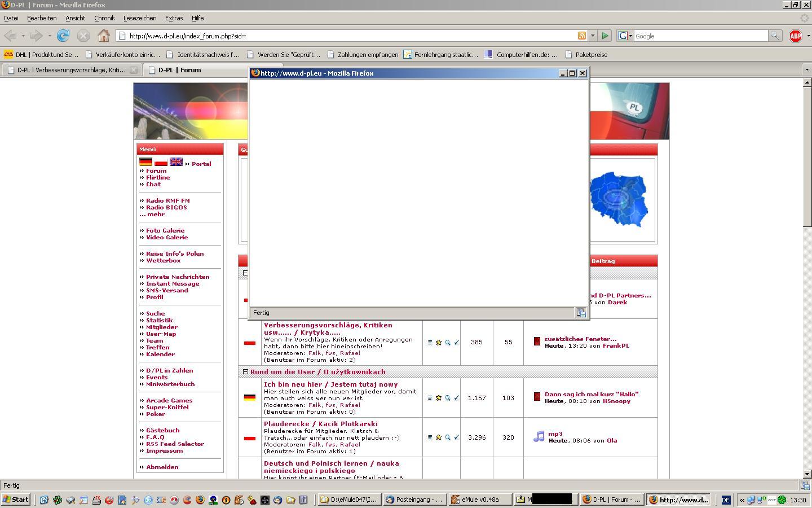Click the star icon in Plauderecke row
Image resolution: width=812 pixels, height=508 pixels.
click(x=439, y=437)
